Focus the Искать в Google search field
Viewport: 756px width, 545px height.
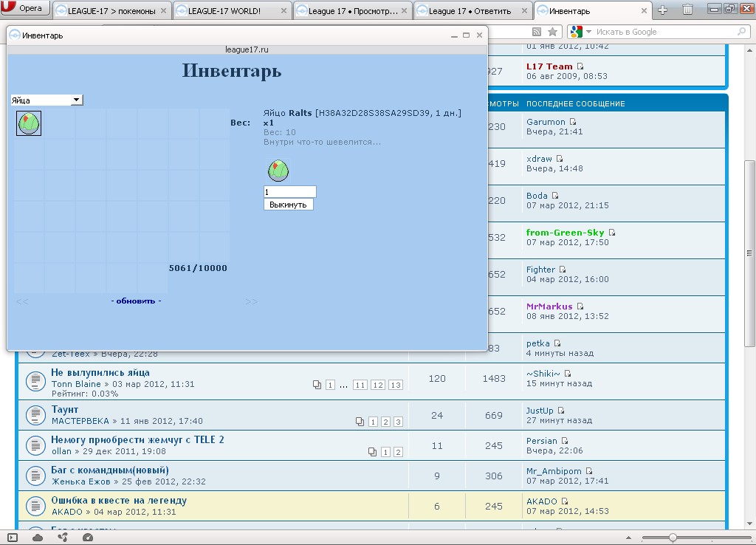click(x=665, y=32)
